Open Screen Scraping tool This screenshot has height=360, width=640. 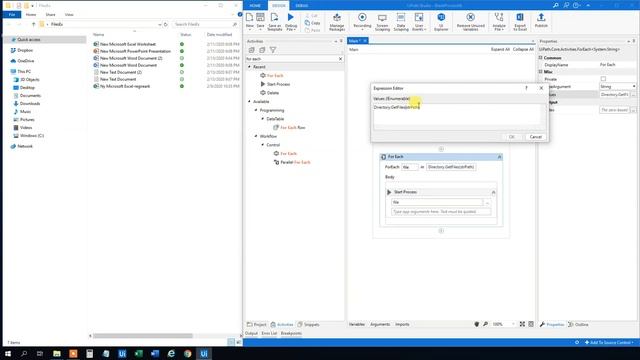coord(382,22)
